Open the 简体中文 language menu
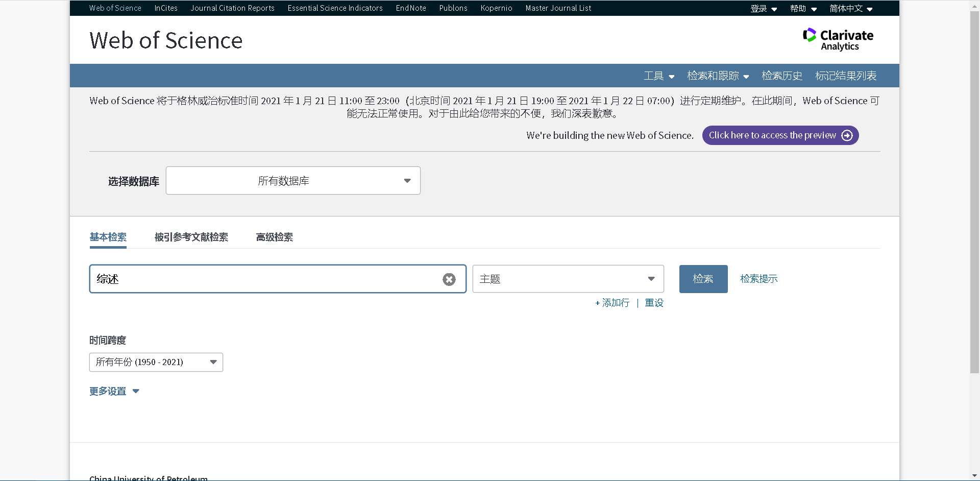Viewport: 980px width, 481px height. pyautogui.click(x=850, y=8)
